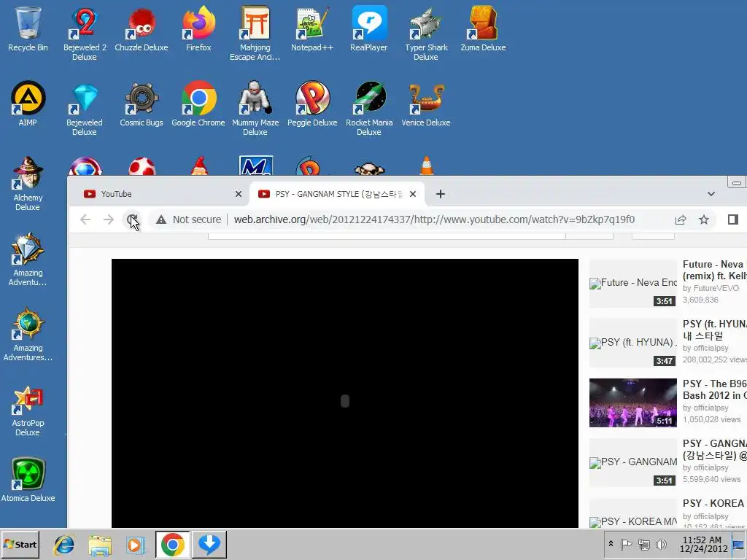This screenshot has height=560, width=747.
Task: Focus the web.archive.org address bar
Action: pos(434,219)
